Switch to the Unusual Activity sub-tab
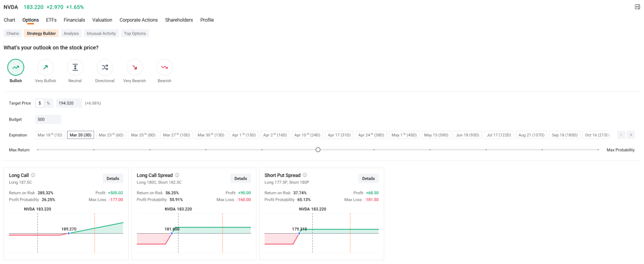 point(101,33)
